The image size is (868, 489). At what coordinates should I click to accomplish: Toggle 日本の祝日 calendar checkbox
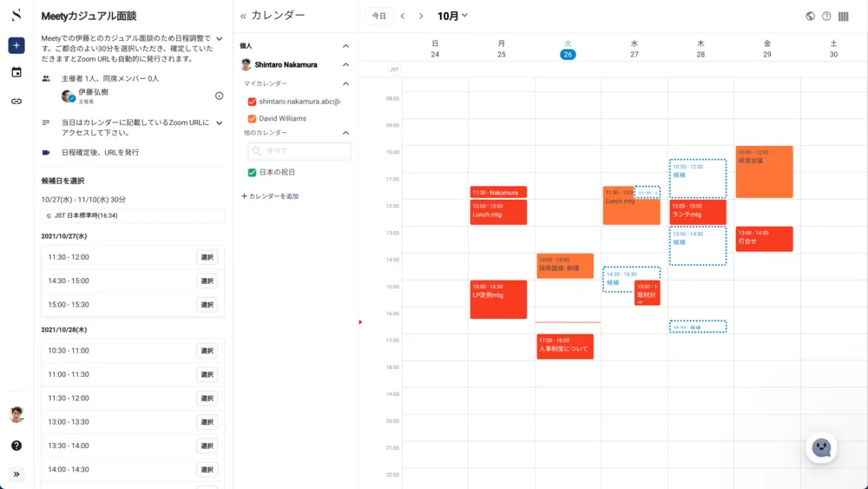pos(252,172)
